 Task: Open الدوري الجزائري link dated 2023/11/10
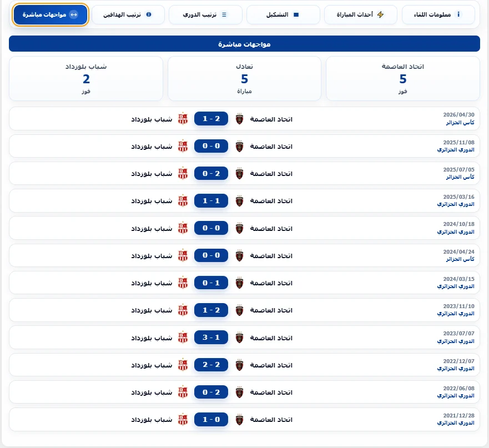click(x=456, y=314)
